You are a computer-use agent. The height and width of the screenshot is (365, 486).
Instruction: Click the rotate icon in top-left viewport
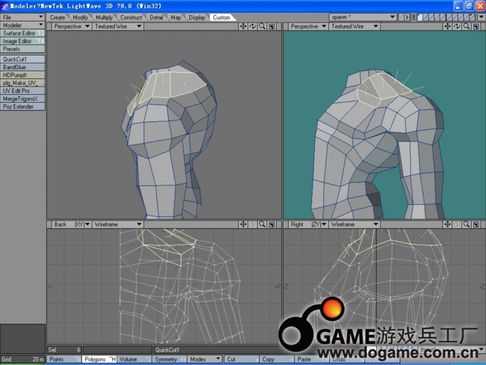coord(253,26)
